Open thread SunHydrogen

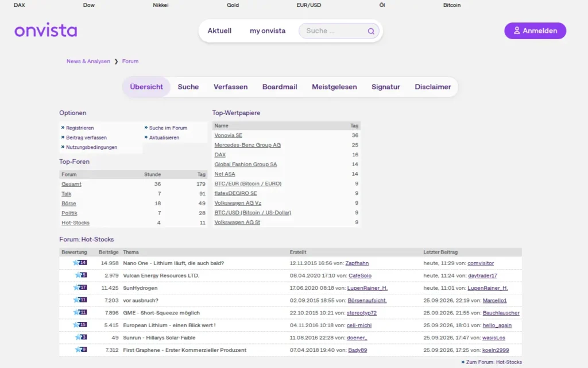pyautogui.click(x=140, y=288)
